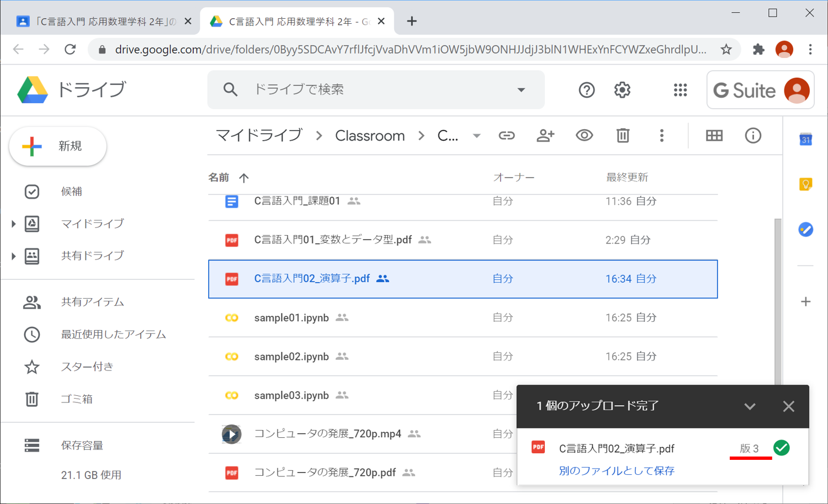Expand the マイドライブ tree arrow
The height and width of the screenshot is (504, 828).
pos(13,224)
